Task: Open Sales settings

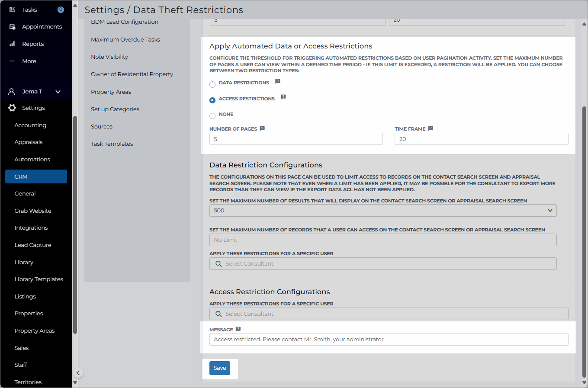Action: coord(22,348)
